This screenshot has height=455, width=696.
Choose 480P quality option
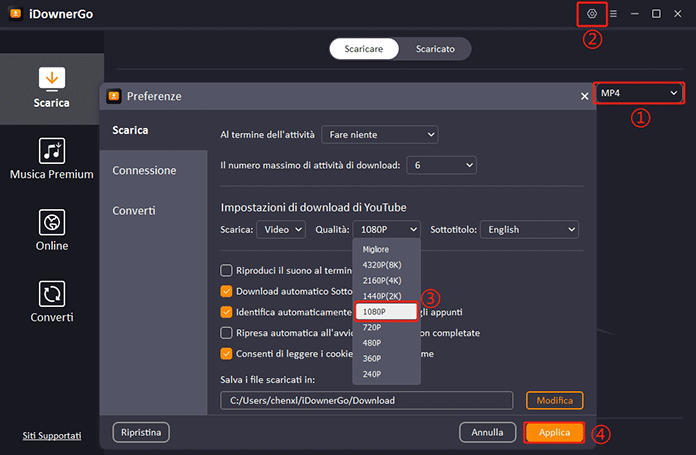386,343
